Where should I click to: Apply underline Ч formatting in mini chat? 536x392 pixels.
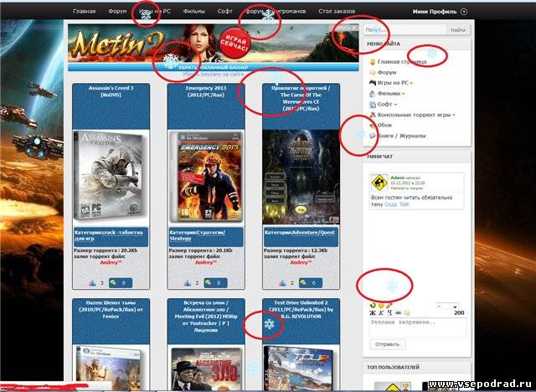click(x=389, y=312)
